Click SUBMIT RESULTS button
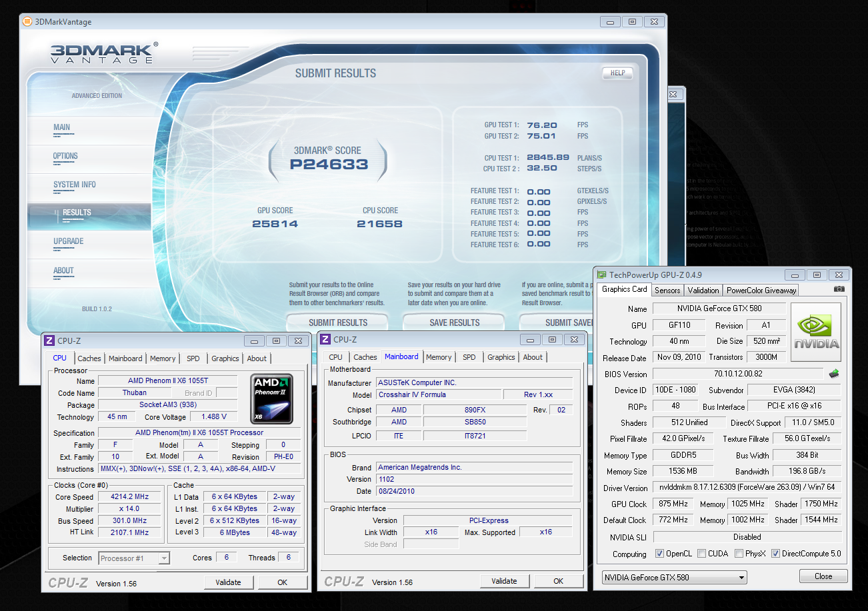Image resolution: width=868 pixels, height=611 pixels. click(x=338, y=322)
